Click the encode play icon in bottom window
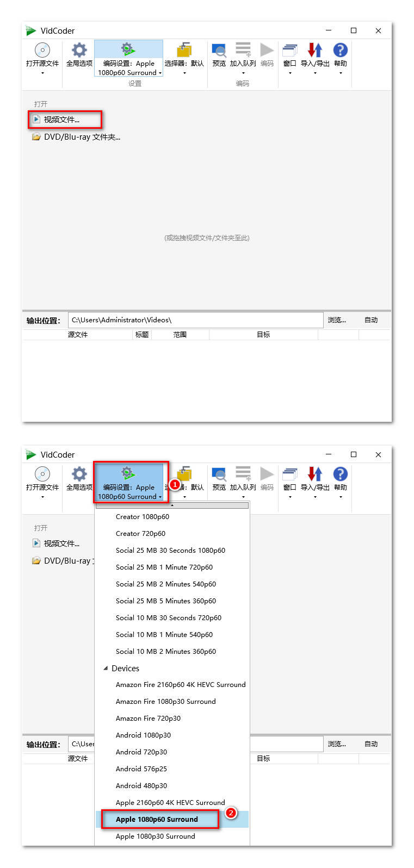The height and width of the screenshot is (868, 414). (267, 473)
